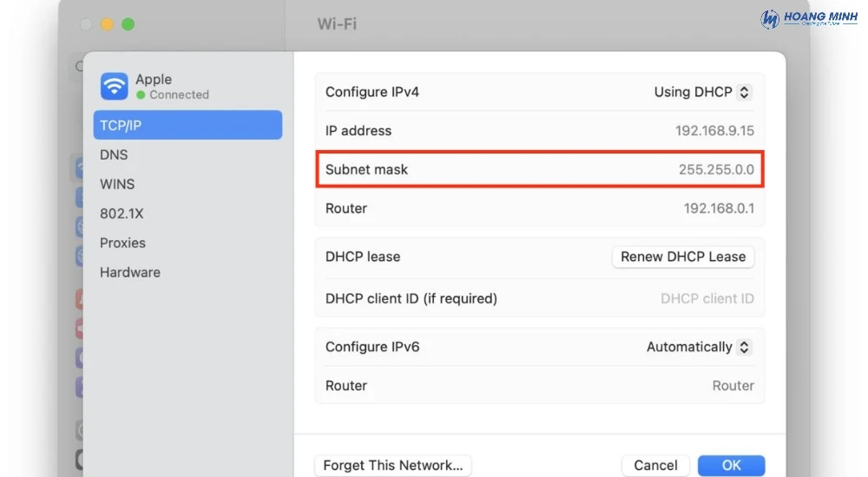868x477 pixels.
Task: Select the IP address value 192.168.9.15
Action: (x=714, y=131)
